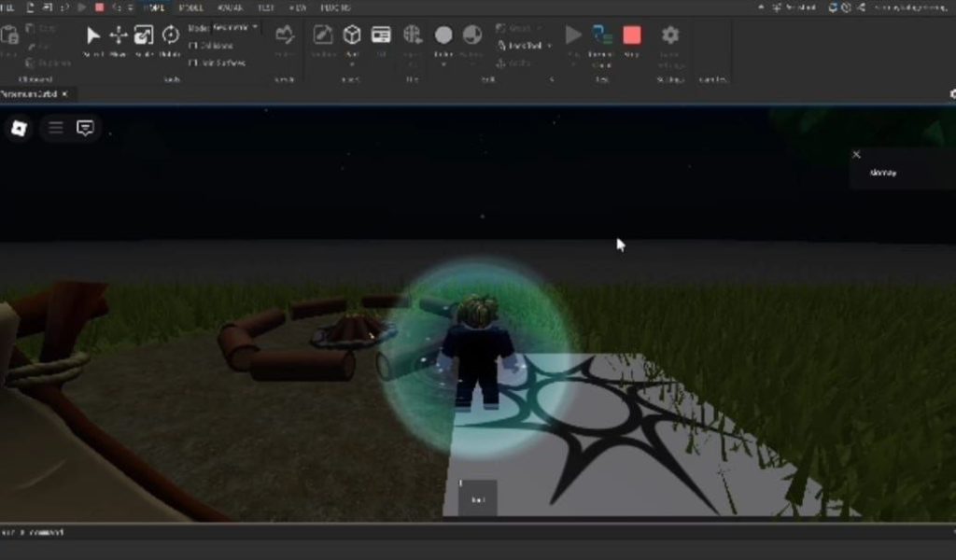The image size is (956, 560).
Task: Close the place document tab
Action: (65, 94)
